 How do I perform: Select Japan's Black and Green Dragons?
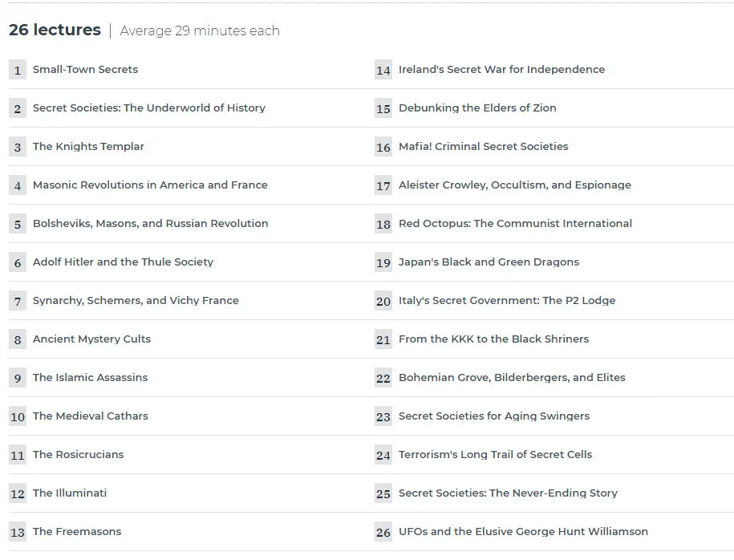point(489,262)
